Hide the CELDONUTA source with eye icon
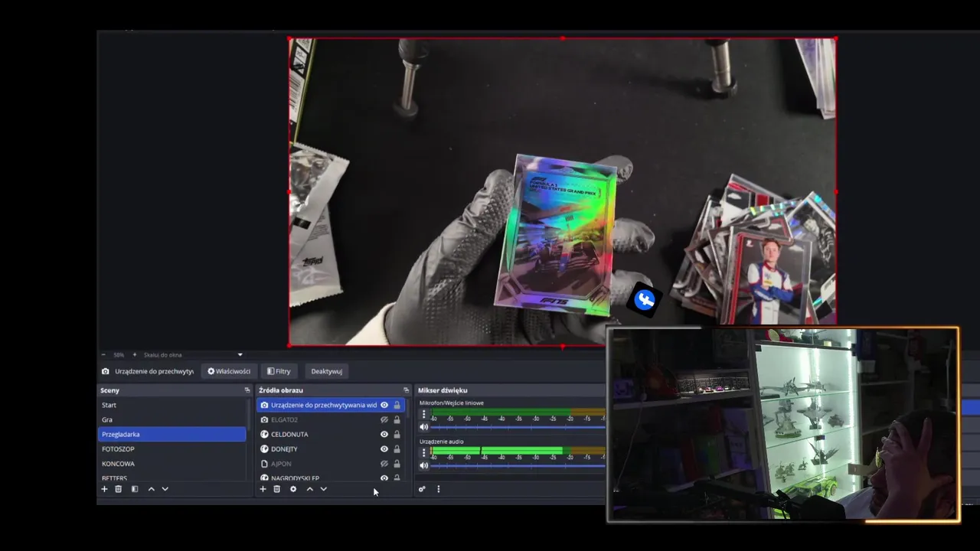The height and width of the screenshot is (551, 980). [x=384, y=434]
